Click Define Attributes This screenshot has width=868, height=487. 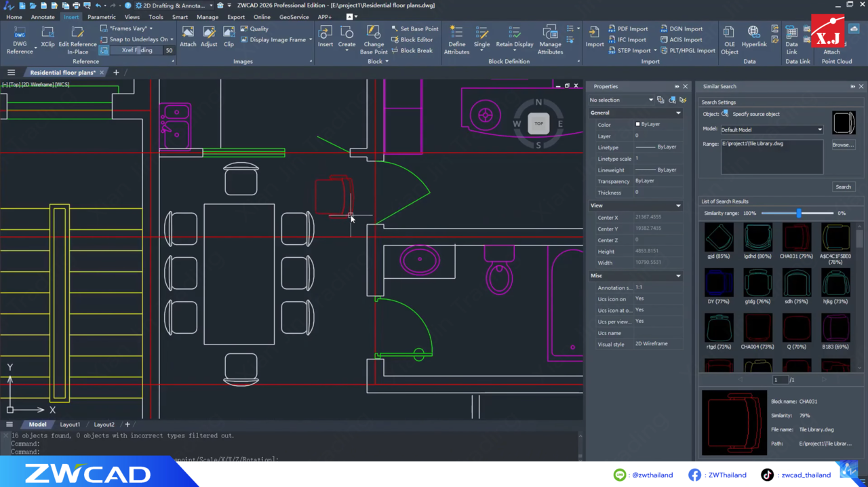tap(456, 39)
